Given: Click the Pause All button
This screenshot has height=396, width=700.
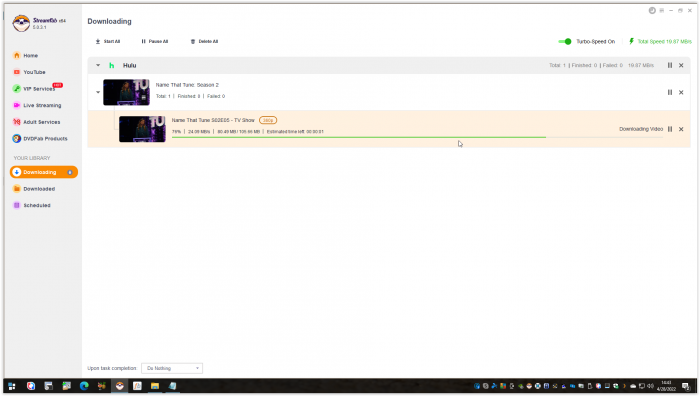Looking at the screenshot, I should (x=154, y=42).
